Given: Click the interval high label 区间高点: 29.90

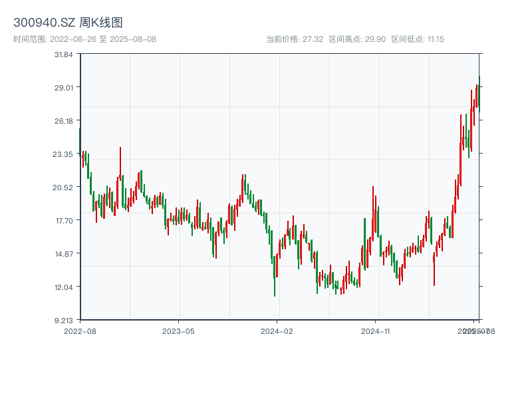Looking at the screenshot, I should point(357,39).
